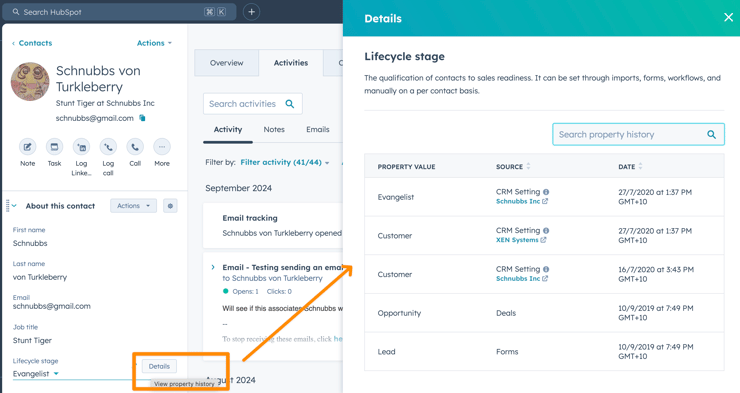Expand the Email - Testing sending entry
The width and height of the screenshot is (740, 393).
213,267
